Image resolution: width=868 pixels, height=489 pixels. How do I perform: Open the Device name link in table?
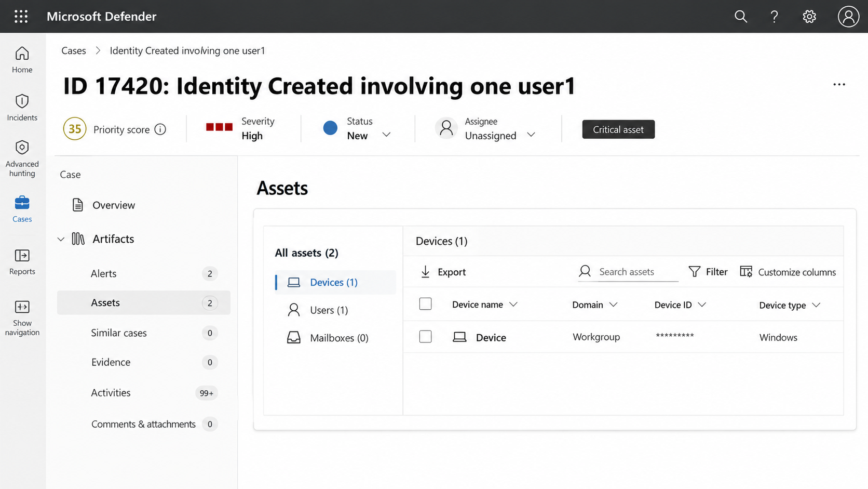click(491, 337)
